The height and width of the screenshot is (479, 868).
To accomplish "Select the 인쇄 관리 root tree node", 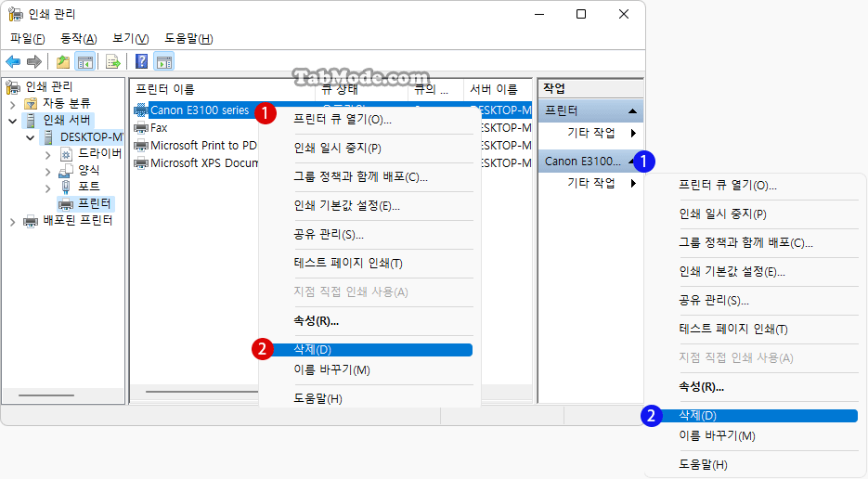I will (49, 87).
